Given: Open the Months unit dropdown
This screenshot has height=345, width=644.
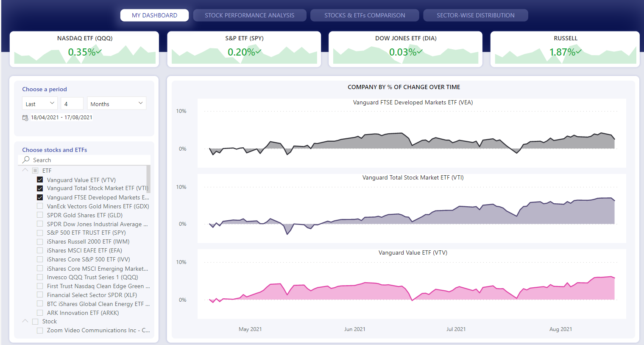Looking at the screenshot, I should [117, 104].
